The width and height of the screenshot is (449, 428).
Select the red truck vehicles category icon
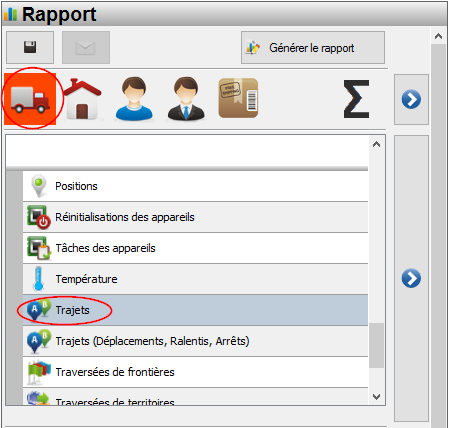coord(30,99)
